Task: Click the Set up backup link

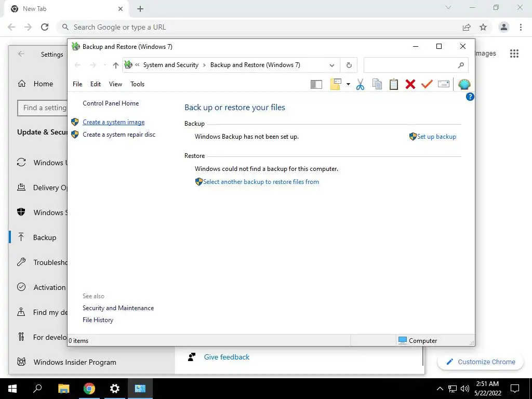Action: [x=436, y=137]
